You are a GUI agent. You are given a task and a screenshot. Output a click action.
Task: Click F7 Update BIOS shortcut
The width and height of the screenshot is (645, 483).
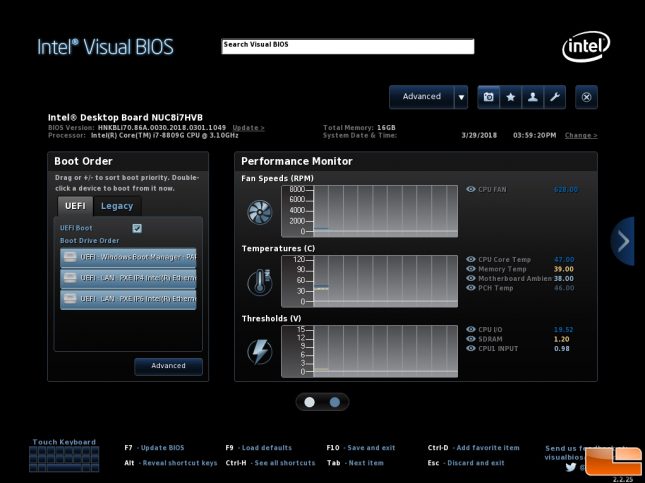pos(154,448)
